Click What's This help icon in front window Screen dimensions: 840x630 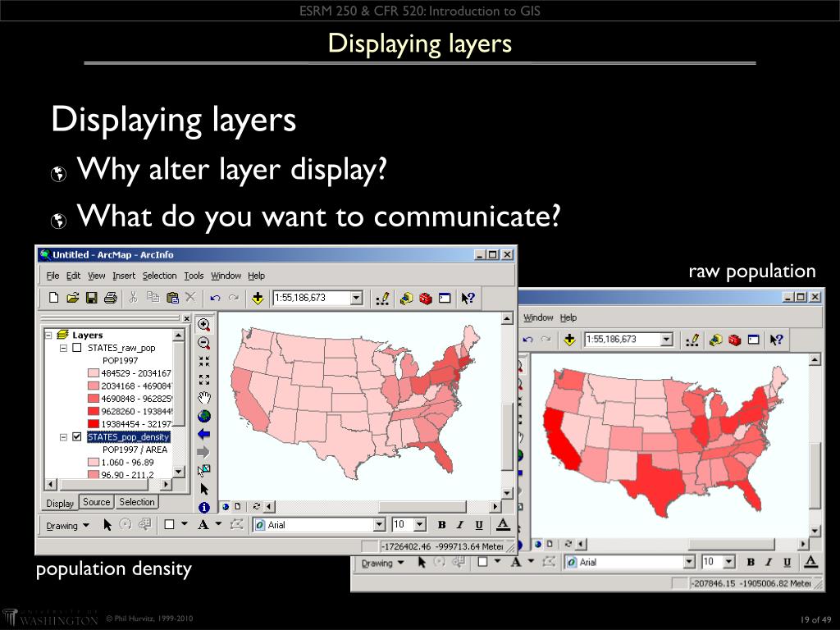468,299
